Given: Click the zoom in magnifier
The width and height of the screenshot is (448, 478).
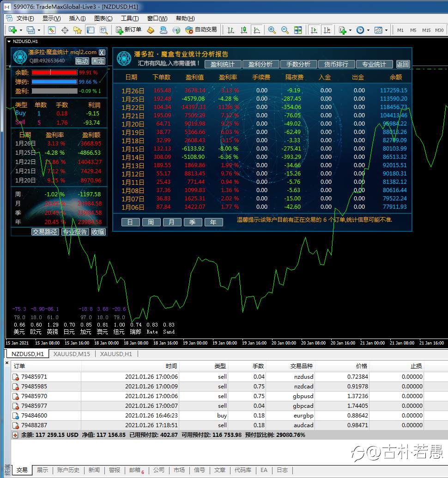Looking at the screenshot, I should (x=272, y=30).
